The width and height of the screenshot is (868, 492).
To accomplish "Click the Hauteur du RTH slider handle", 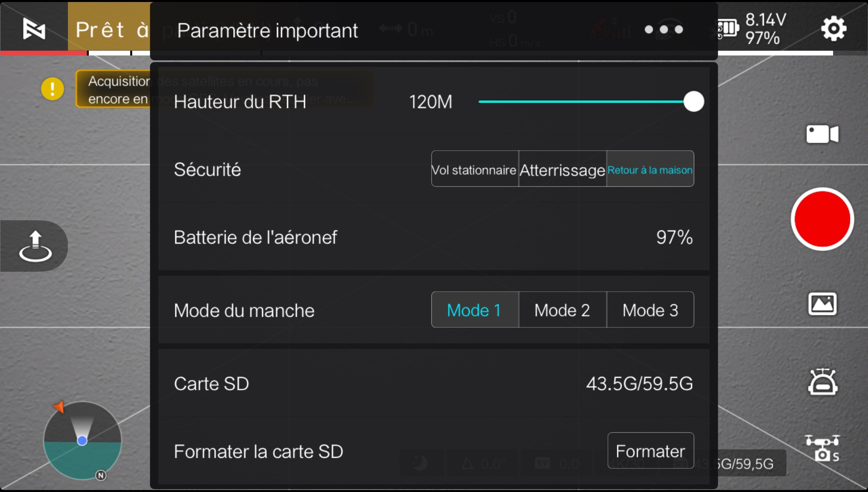I will point(694,101).
